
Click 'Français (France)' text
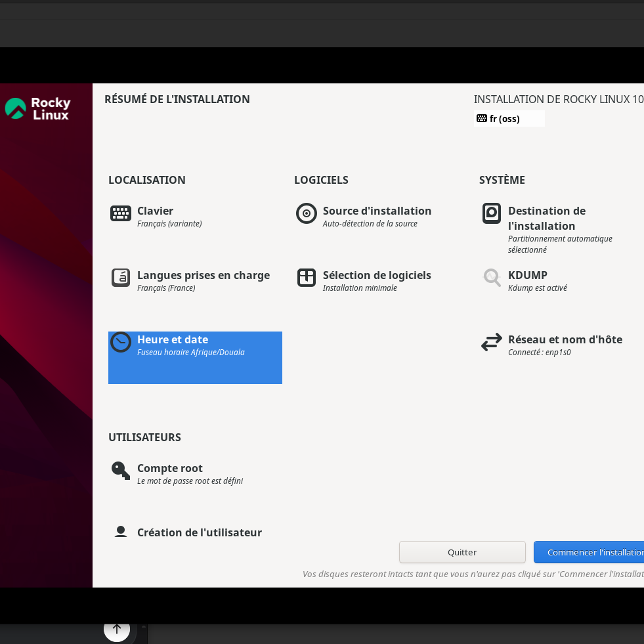[166, 288]
